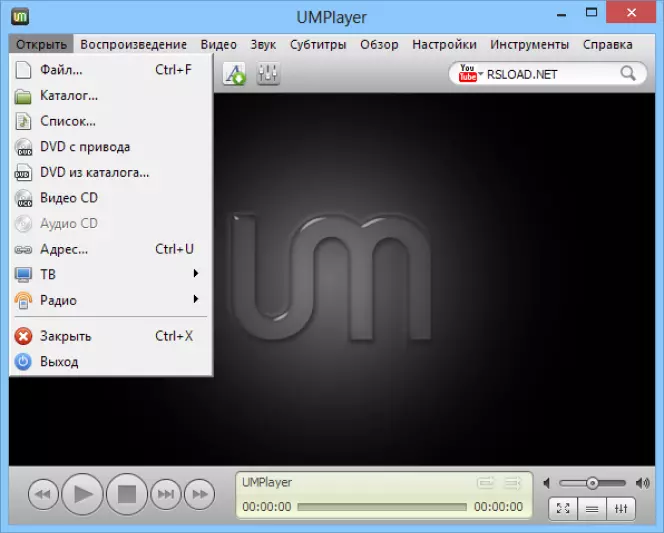The height and width of the screenshot is (533, 664).
Task: Adjust the volume slider knob
Action: click(x=592, y=483)
